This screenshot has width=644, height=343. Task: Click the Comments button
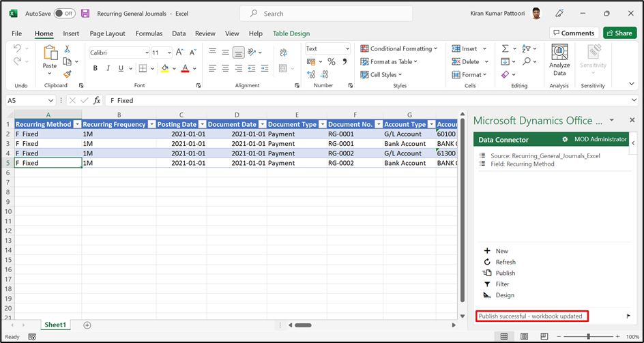(574, 33)
